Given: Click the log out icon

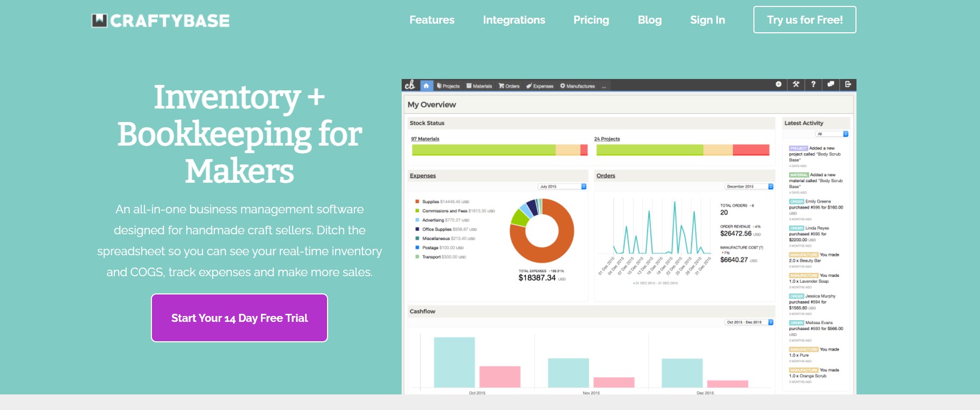Looking at the screenshot, I should click(x=848, y=84).
